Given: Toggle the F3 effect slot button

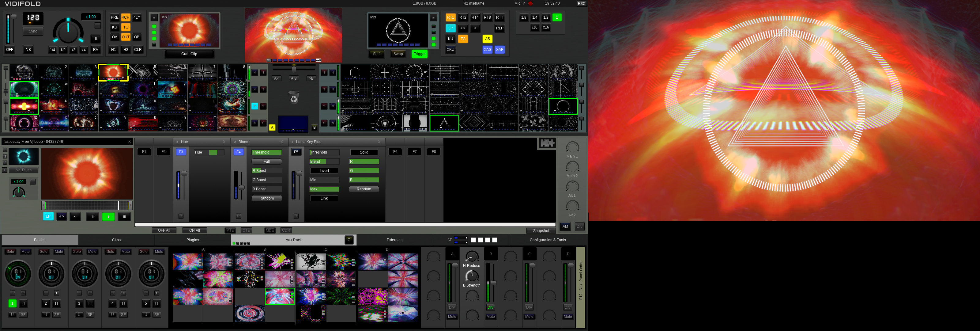Looking at the screenshot, I should 181,152.
